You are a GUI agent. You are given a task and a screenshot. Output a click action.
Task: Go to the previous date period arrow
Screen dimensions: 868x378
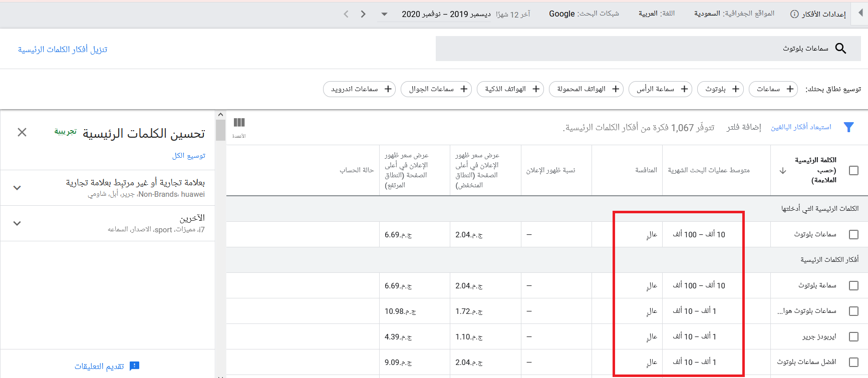pos(346,14)
